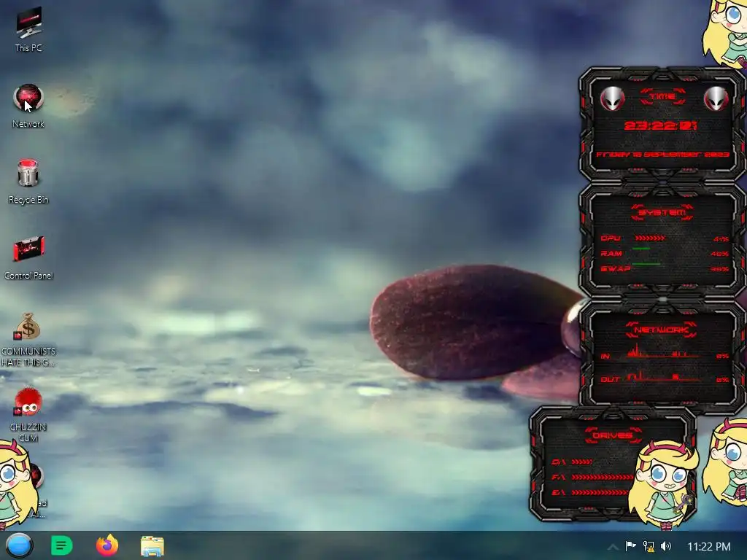
Task: Open File Explorer from the taskbar
Action: [152, 546]
